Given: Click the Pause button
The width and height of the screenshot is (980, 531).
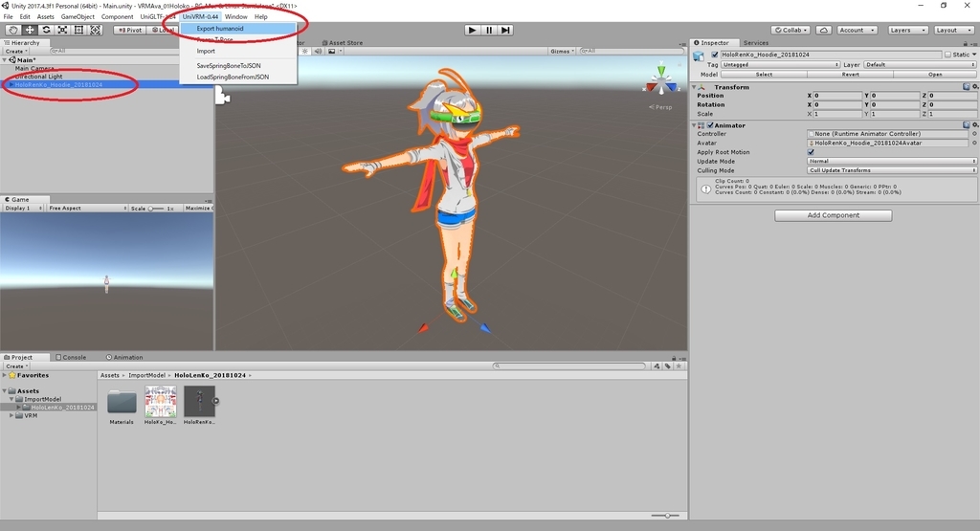Looking at the screenshot, I should pos(489,30).
